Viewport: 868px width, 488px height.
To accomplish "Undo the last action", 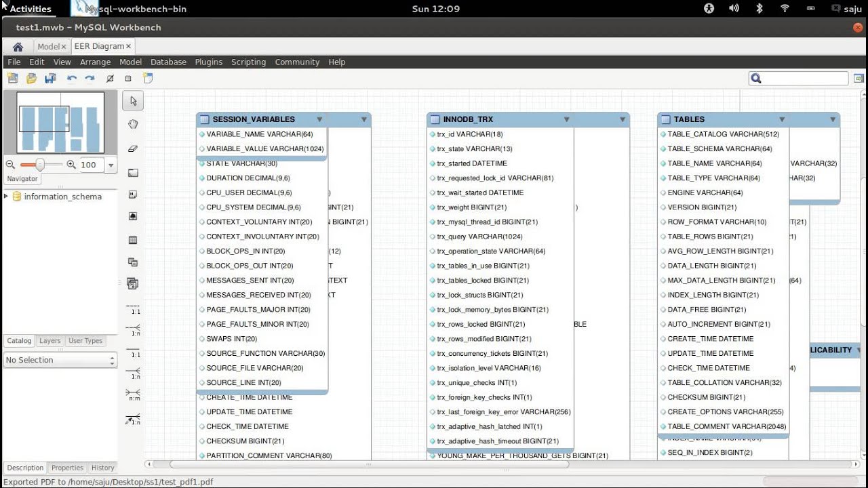I will 72,79.
